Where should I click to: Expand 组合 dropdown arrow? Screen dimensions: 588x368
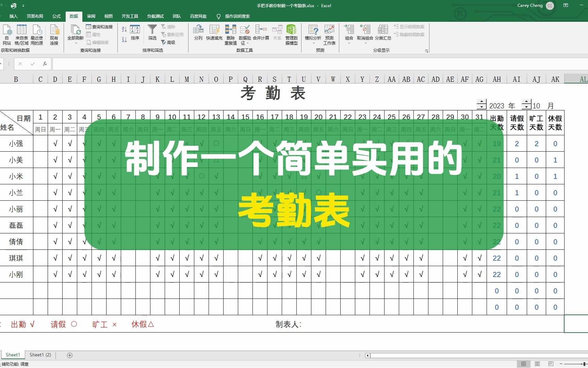(x=349, y=43)
